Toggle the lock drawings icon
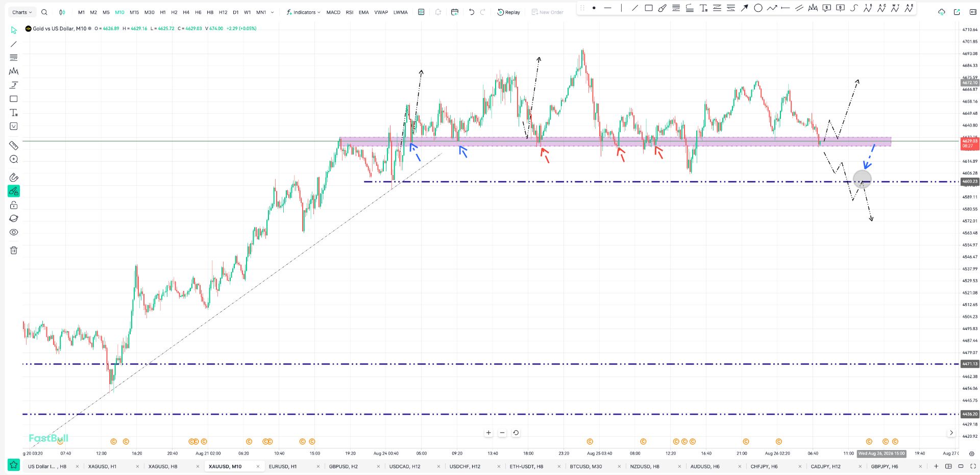The height and width of the screenshot is (475, 980). (x=14, y=205)
